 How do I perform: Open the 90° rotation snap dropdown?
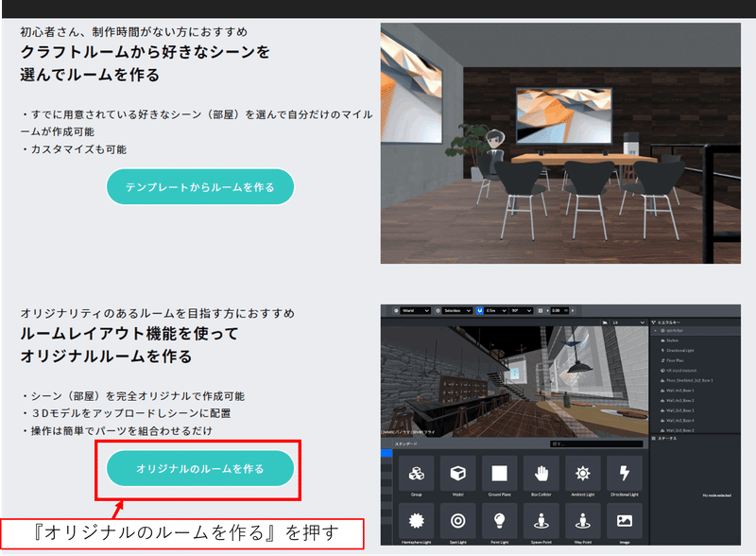click(522, 311)
